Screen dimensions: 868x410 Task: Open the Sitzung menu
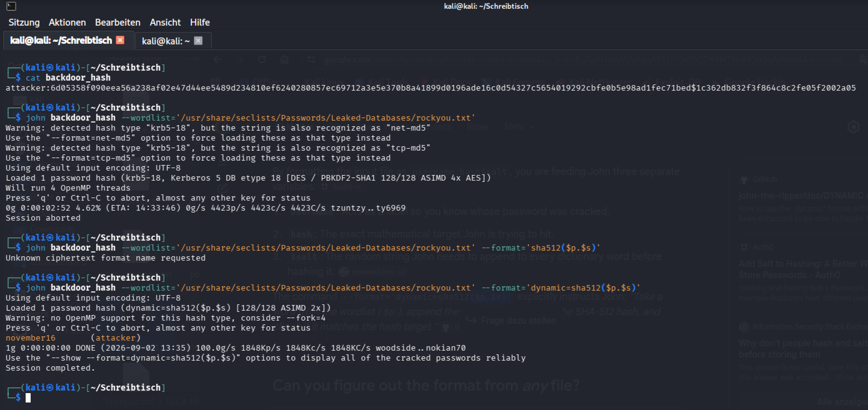(x=24, y=22)
